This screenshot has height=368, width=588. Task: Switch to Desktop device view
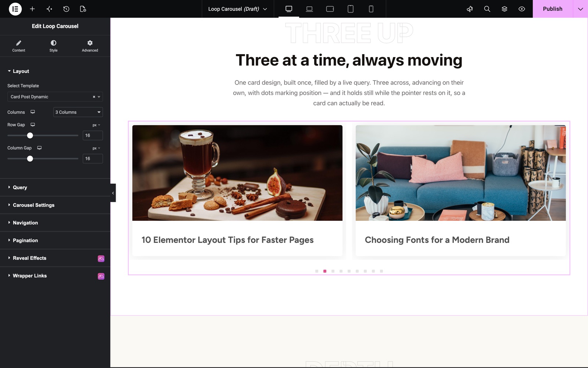point(289,9)
